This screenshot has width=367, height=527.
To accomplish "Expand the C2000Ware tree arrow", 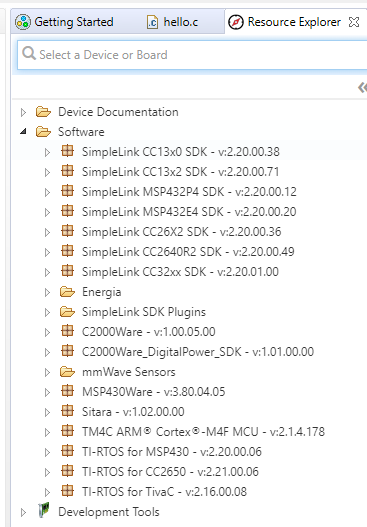I will [x=47, y=332].
